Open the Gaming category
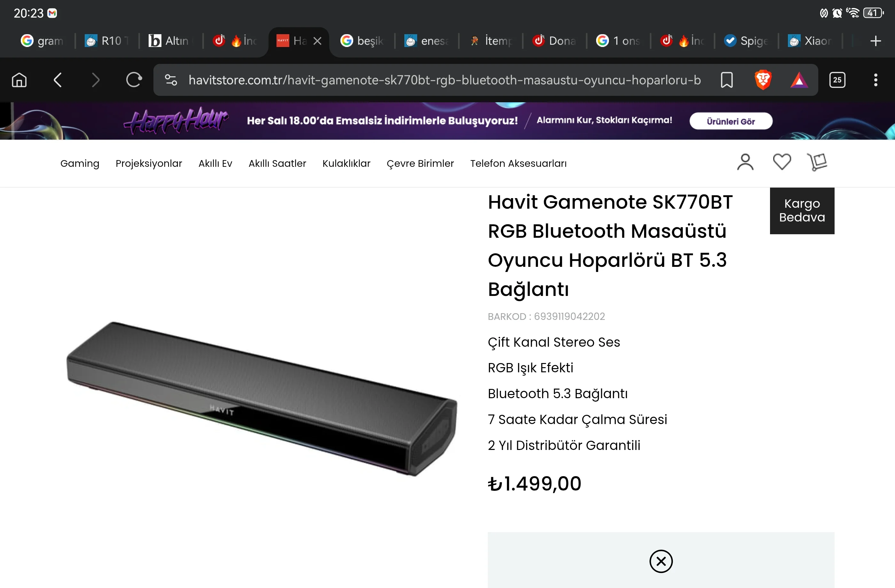895x588 pixels. tap(80, 164)
